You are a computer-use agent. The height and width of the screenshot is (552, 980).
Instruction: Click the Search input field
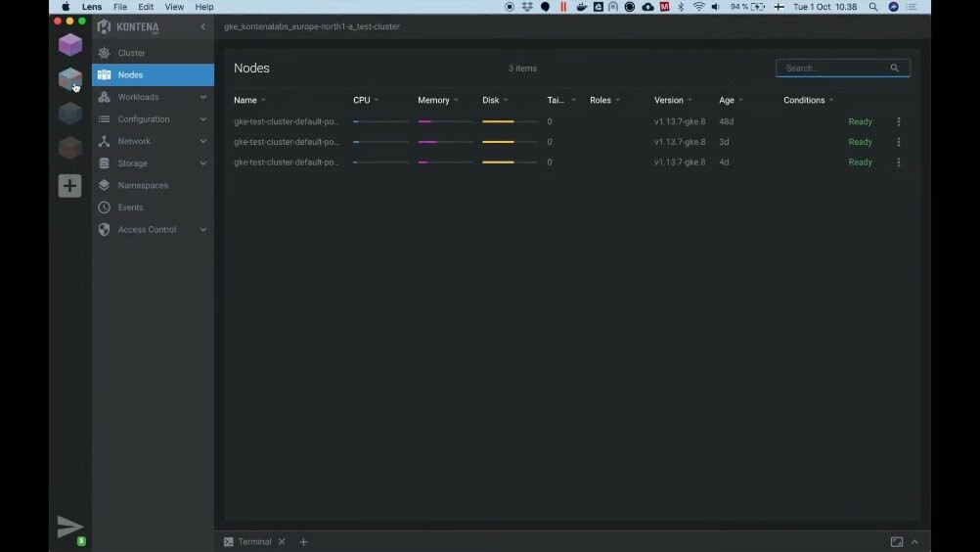pyautogui.click(x=836, y=69)
